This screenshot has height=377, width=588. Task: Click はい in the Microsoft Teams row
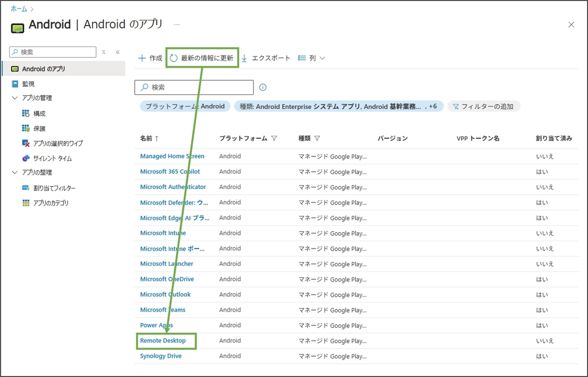pos(542,310)
